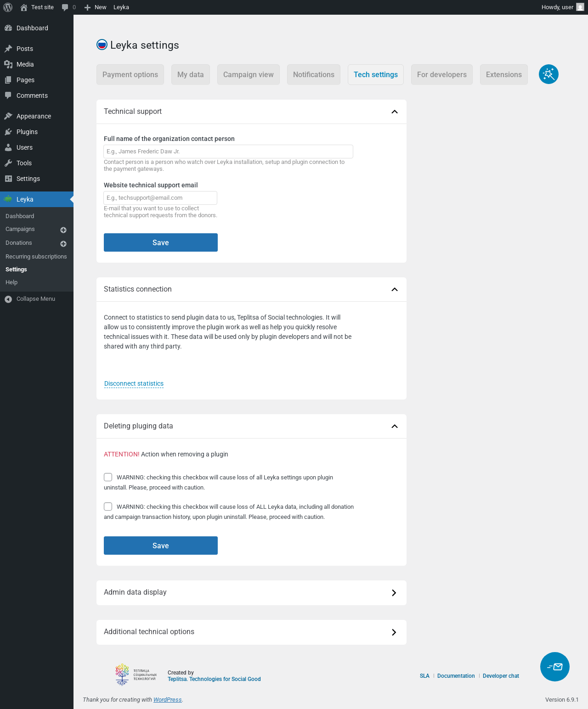Switch to the Payment options tab
The image size is (588, 709).
[130, 74]
